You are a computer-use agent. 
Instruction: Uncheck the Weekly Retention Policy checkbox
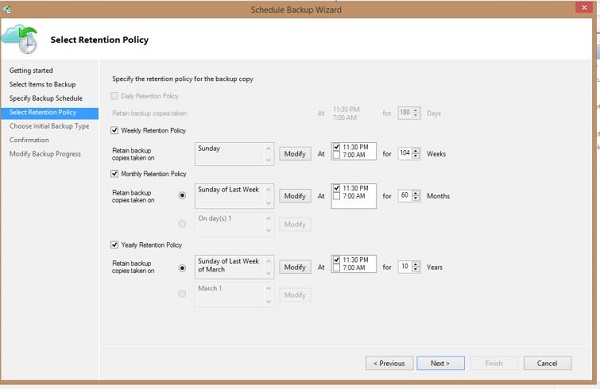[x=114, y=130]
